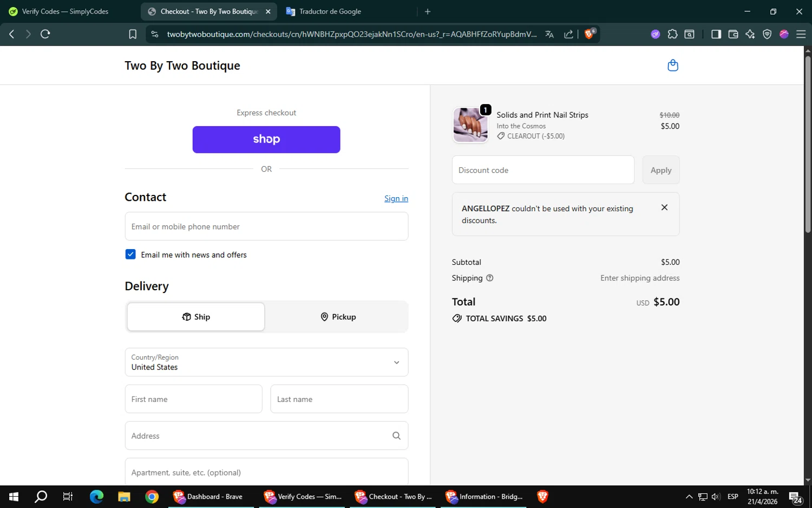Open Microsoft Edge from taskbar
The image size is (812, 508).
(96, 497)
